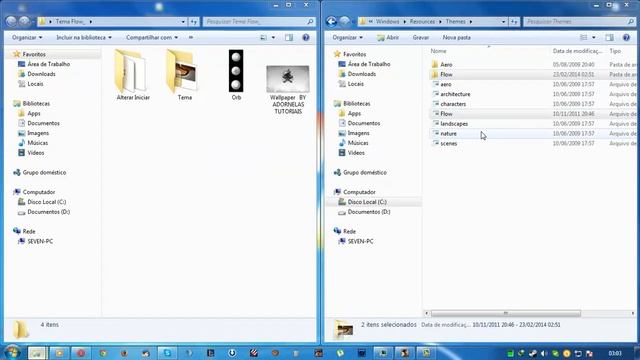Viewport: 640px width, 360px height.
Task: Select the landscapes theme file
Action: point(533,123)
